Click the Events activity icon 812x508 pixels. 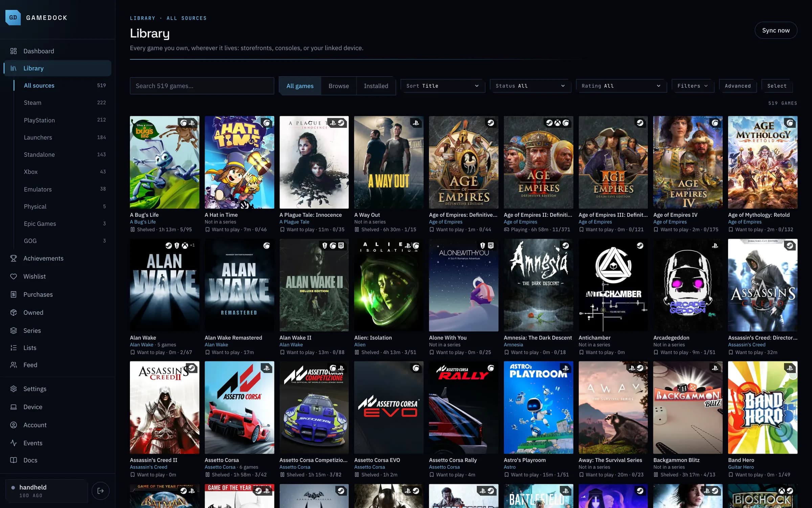(x=14, y=443)
